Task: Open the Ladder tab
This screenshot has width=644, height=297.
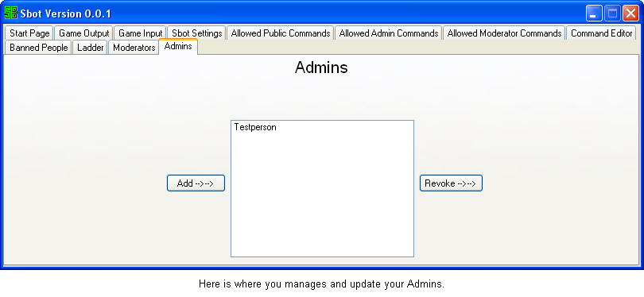Action: coord(91,48)
